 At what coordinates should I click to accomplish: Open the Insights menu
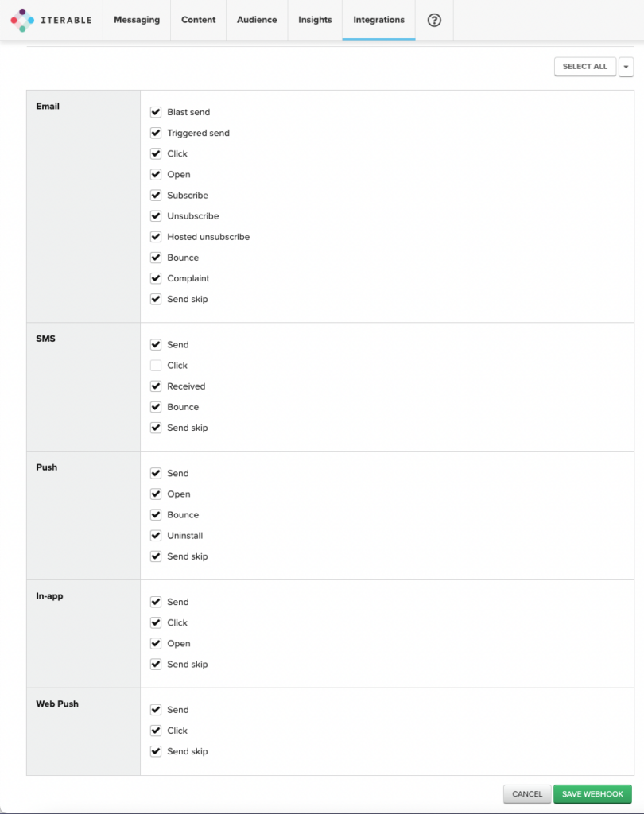(315, 20)
